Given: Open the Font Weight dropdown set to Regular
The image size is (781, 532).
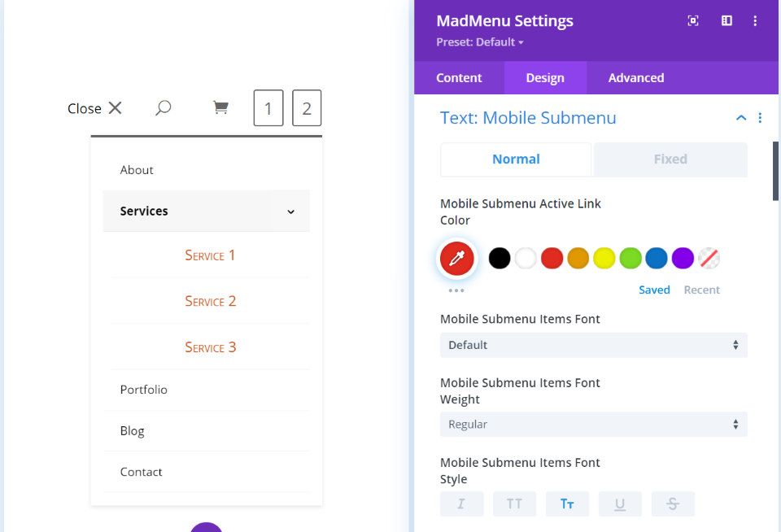Looking at the screenshot, I should (x=593, y=425).
